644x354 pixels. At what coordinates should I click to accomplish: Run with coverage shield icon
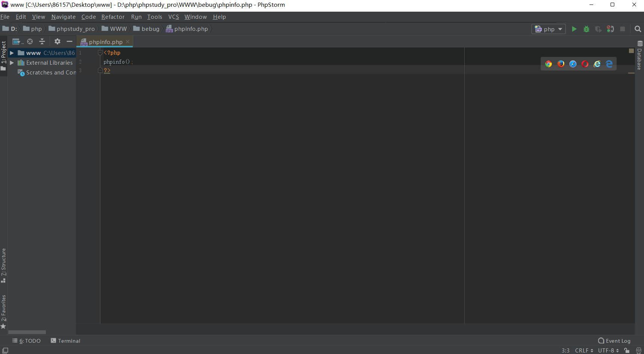(598, 29)
